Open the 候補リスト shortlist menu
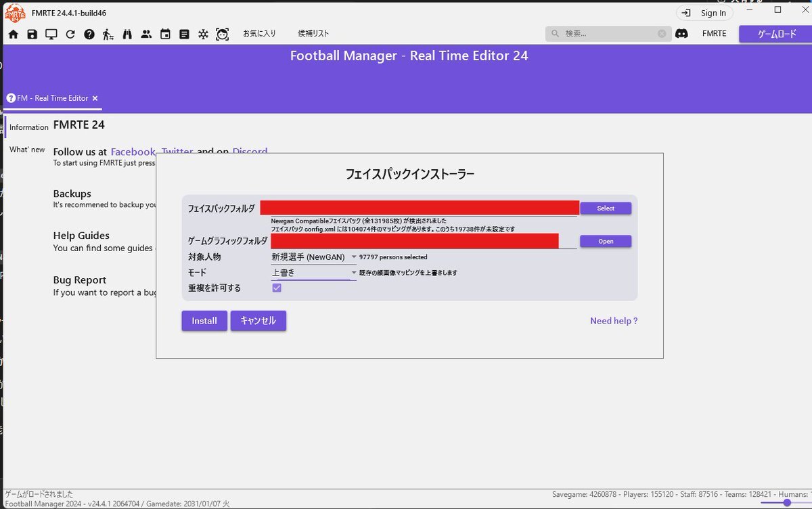 [313, 33]
